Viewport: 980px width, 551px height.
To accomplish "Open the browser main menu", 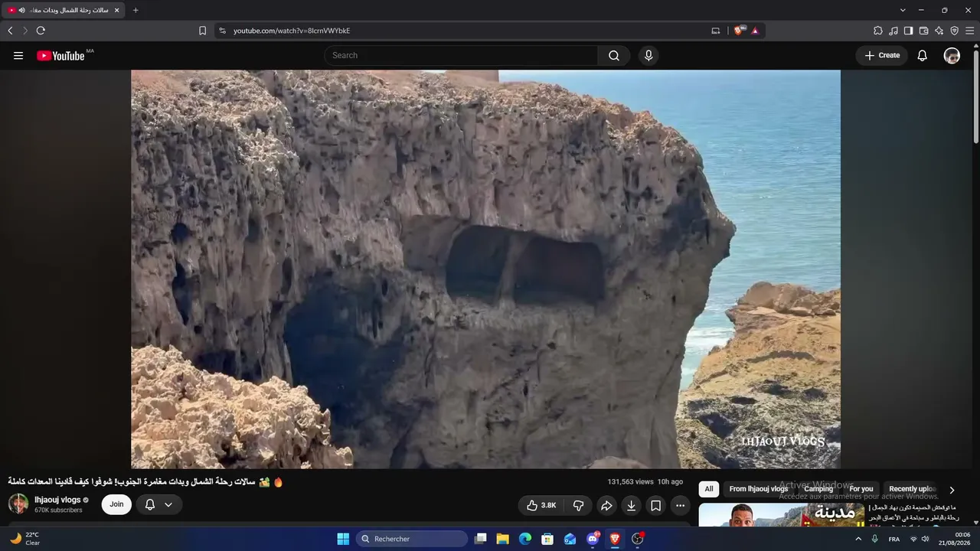I will pos(970,31).
